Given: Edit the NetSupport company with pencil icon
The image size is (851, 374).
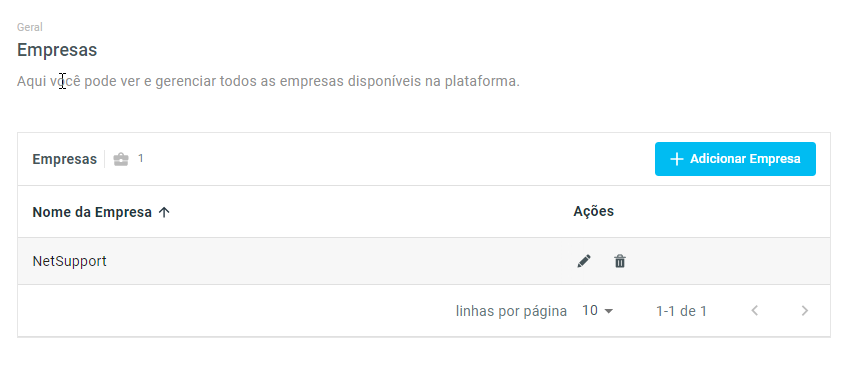Looking at the screenshot, I should click(584, 262).
